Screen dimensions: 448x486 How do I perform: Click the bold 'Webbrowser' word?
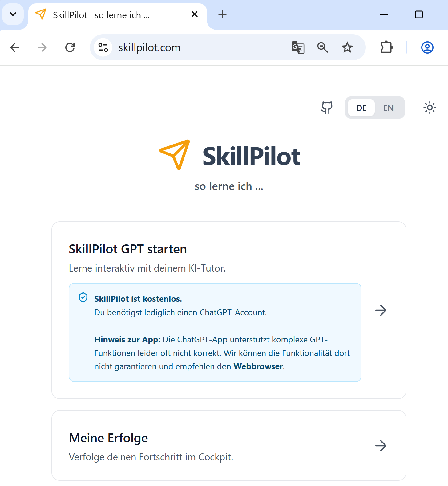coord(258,366)
